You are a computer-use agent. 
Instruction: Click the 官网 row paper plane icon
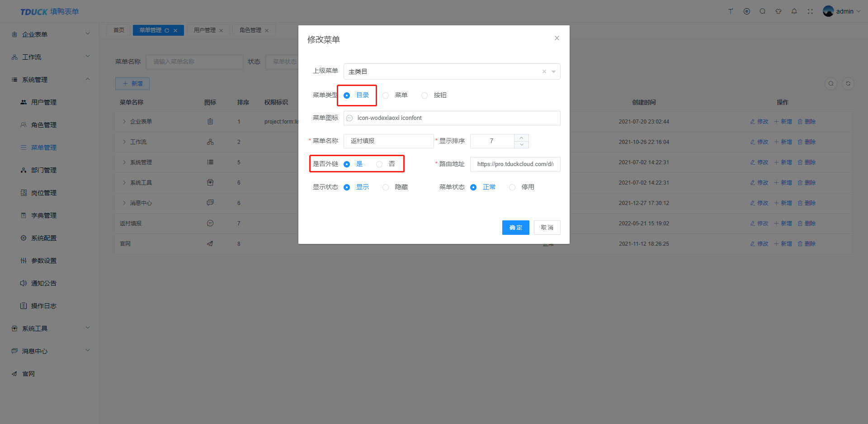click(210, 244)
